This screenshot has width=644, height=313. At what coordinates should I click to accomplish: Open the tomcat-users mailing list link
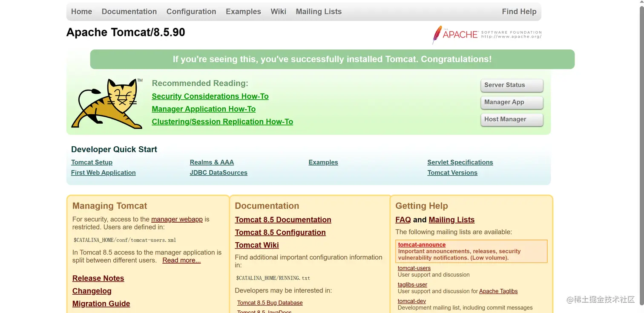(414, 268)
